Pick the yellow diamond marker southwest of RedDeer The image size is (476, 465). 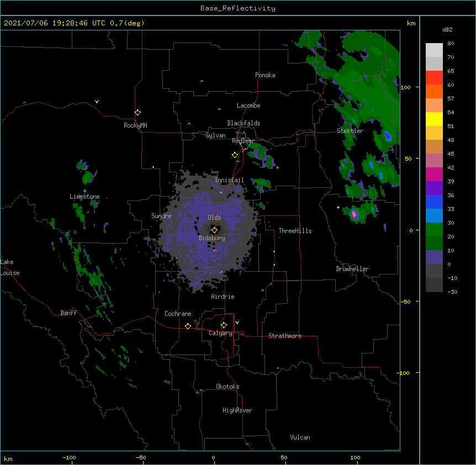(235, 155)
